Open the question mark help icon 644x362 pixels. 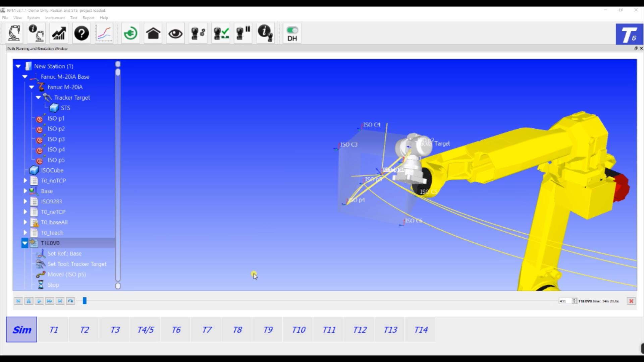point(82,33)
